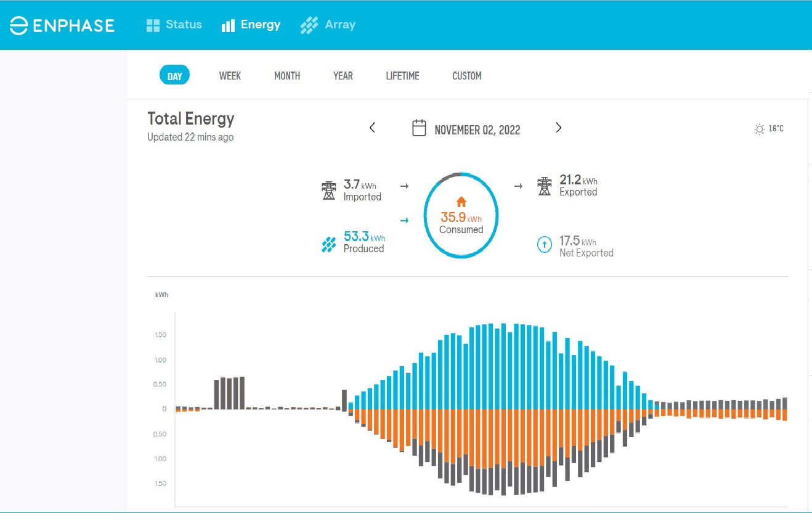Click the tallest blue production bar
The image size is (812, 513).
pyautogui.click(x=503, y=366)
